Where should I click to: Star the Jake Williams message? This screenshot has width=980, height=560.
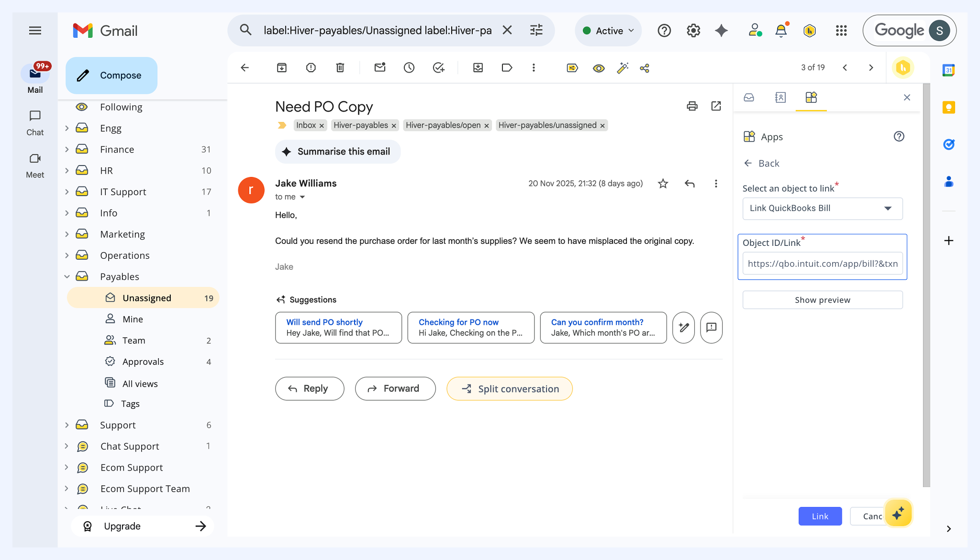(663, 184)
